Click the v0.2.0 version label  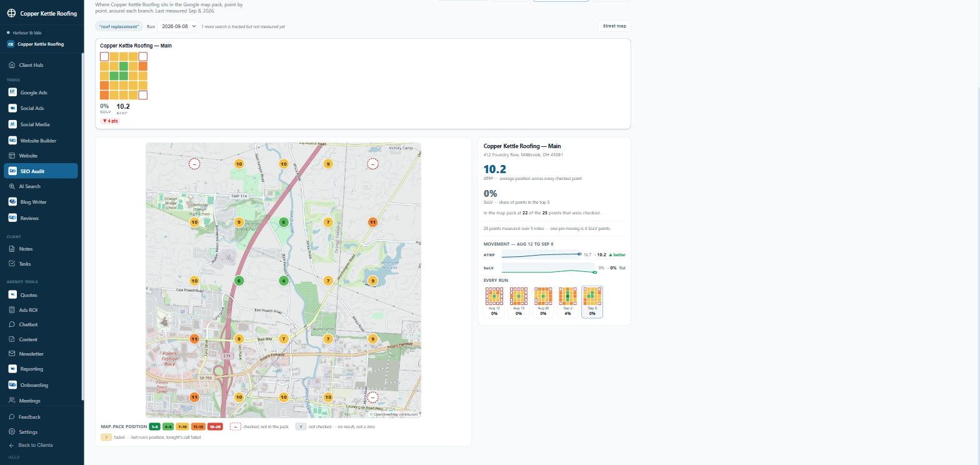pos(14,457)
